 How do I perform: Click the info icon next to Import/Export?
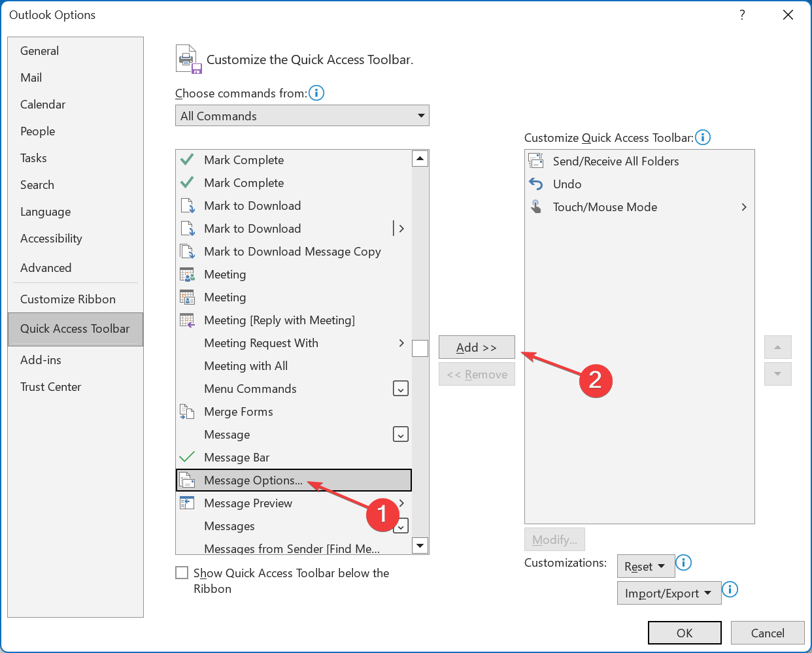click(730, 589)
